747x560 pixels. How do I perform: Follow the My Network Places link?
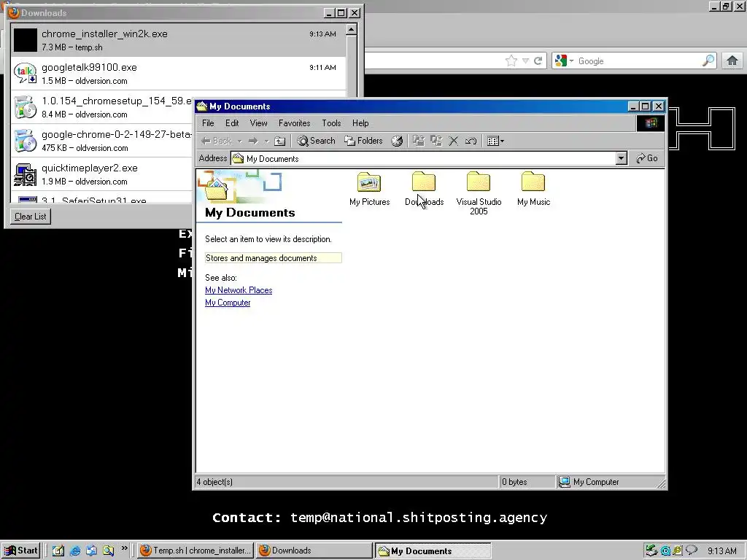click(239, 290)
